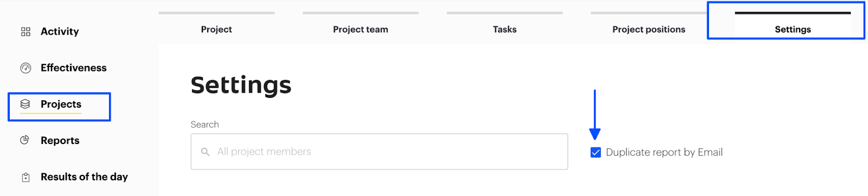Select Projects in the sidebar

click(61, 104)
